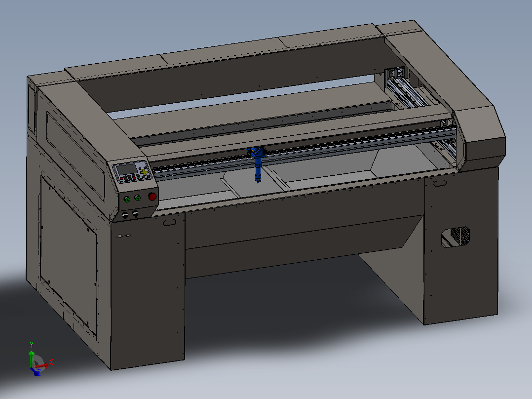
Task: Select the red emergency stop button
Action: tap(152, 196)
